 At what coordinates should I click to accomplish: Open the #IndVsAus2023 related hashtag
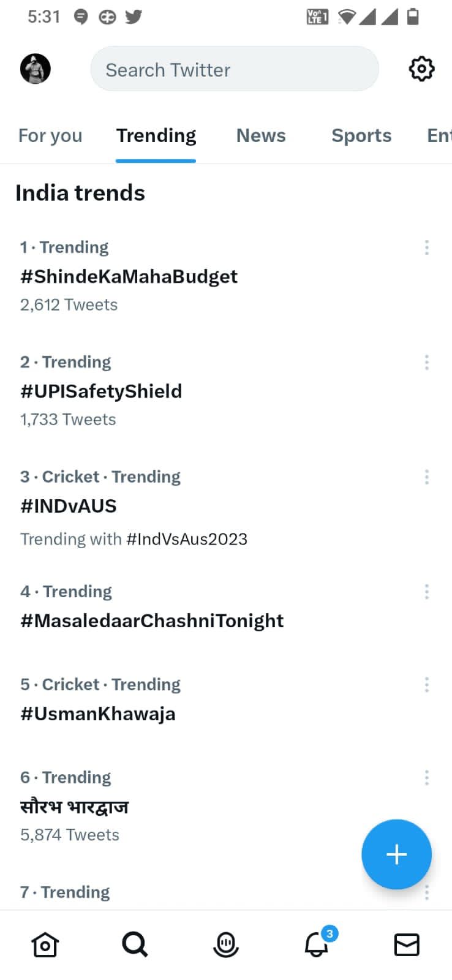(187, 539)
